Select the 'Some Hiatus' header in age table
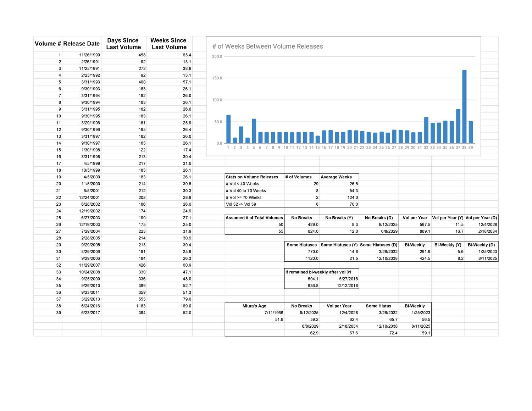 click(x=379, y=306)
